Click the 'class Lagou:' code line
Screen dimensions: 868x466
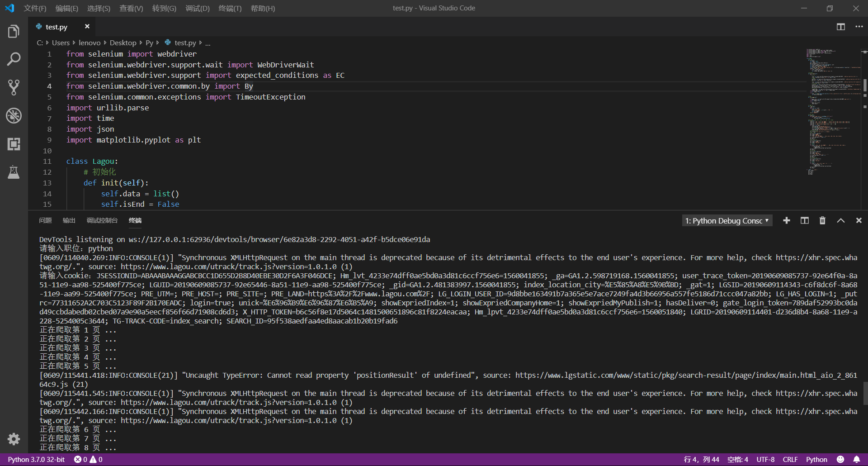pos(92,161)
